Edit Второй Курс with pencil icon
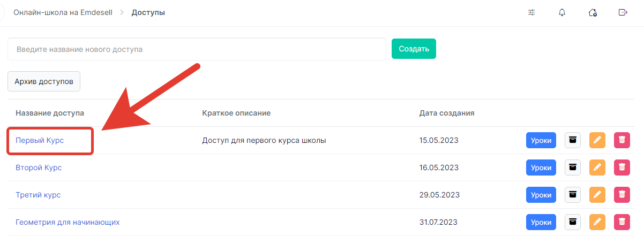Viewport: 644px width, 236px height. click(x=597, y=168)
